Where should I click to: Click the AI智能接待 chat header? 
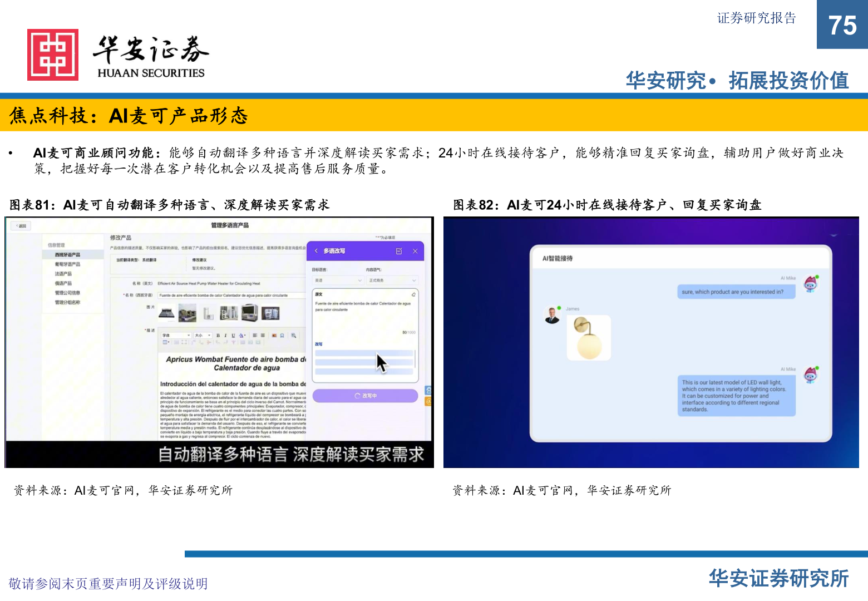[558, 259]
